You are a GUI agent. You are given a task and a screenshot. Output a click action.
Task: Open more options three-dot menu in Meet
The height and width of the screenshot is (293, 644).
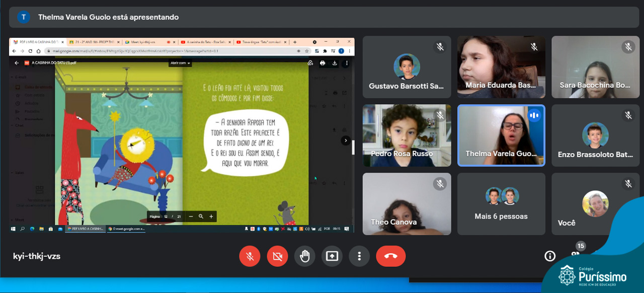(x=359, y=256)
